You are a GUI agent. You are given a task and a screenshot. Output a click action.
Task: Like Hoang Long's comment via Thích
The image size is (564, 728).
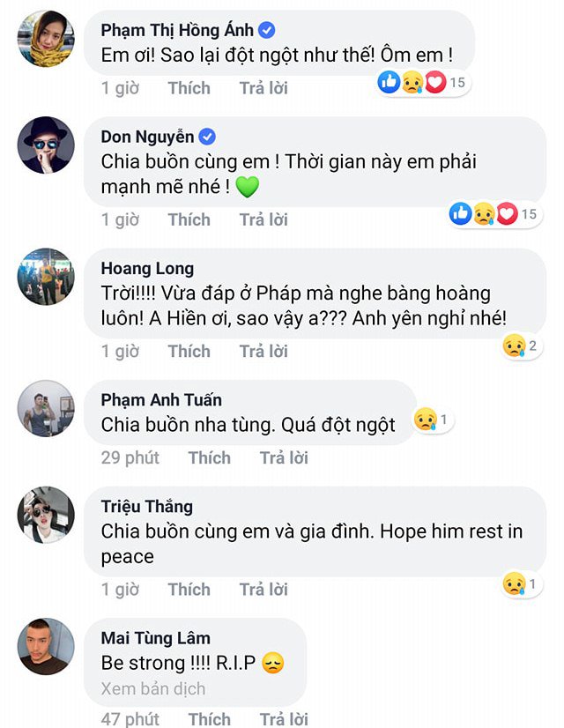pos(189,352)
